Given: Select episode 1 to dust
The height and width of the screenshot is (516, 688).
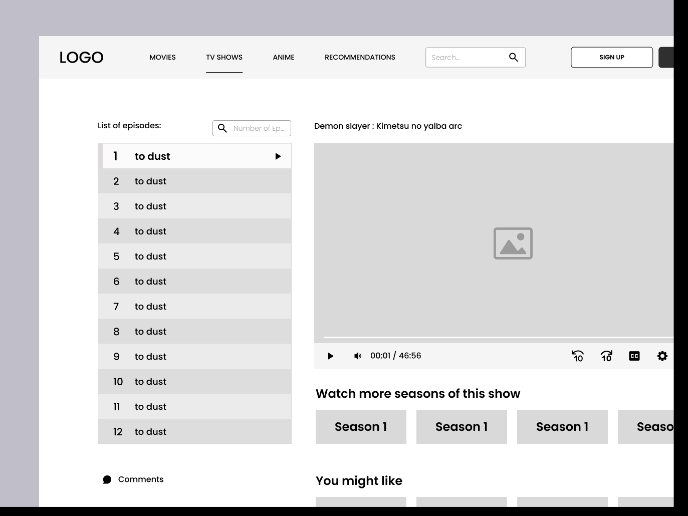Looking at the screenshot, I should point(197,156).
